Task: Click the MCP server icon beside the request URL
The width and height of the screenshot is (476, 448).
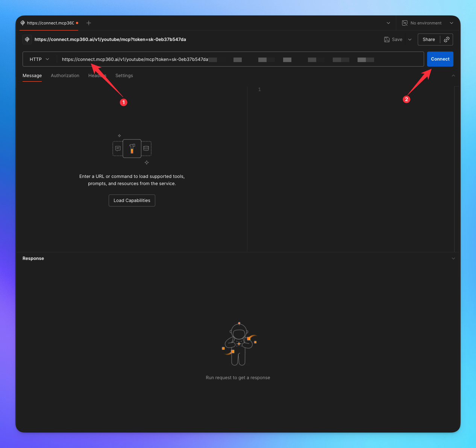Action: (27, 39)
